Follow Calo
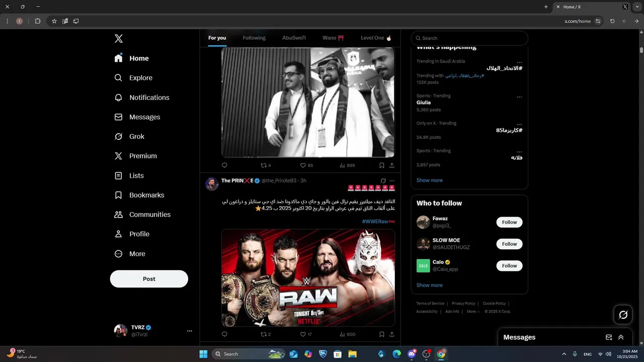The height and width of the screenshot is (362, 644). click(x=509, y=265)
